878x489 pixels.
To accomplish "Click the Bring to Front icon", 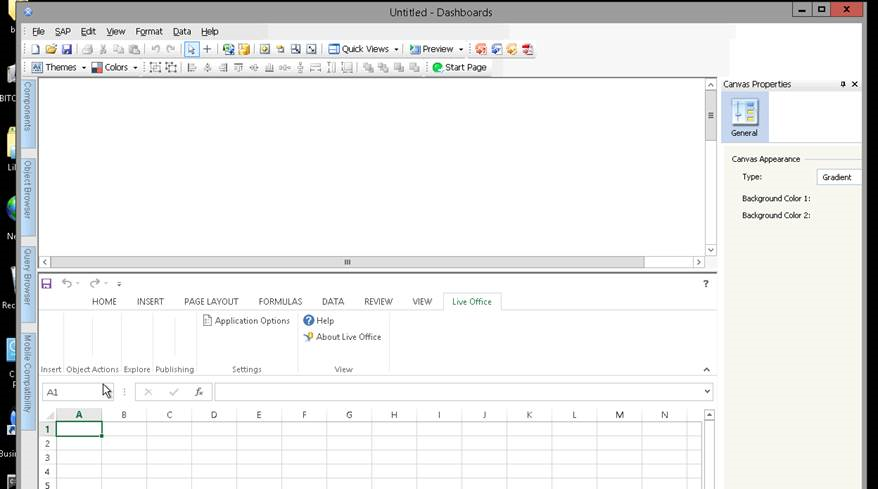I will (x=368, y=67).
